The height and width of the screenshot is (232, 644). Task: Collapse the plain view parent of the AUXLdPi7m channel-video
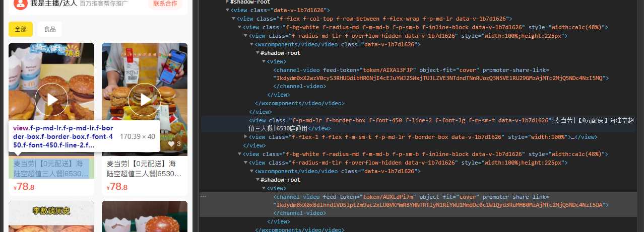tap(264, 188)
